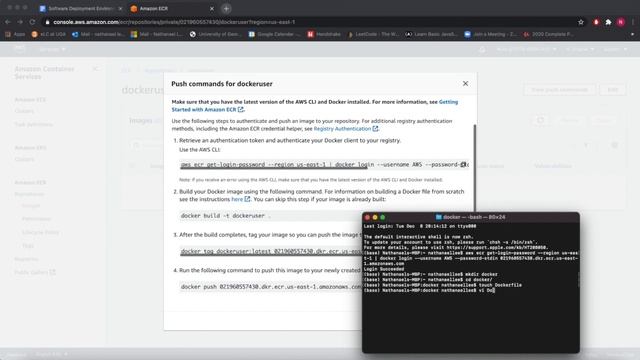Click the docker build -t dockeruser command
The image size is (640, 360).
[x=226, y=216]
